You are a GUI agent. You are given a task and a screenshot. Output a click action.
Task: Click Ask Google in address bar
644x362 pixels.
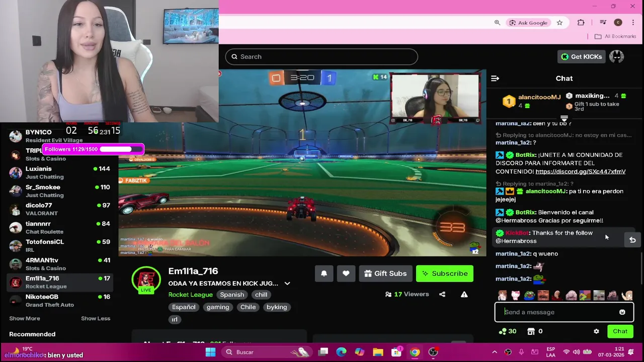(x=528, y=23)
